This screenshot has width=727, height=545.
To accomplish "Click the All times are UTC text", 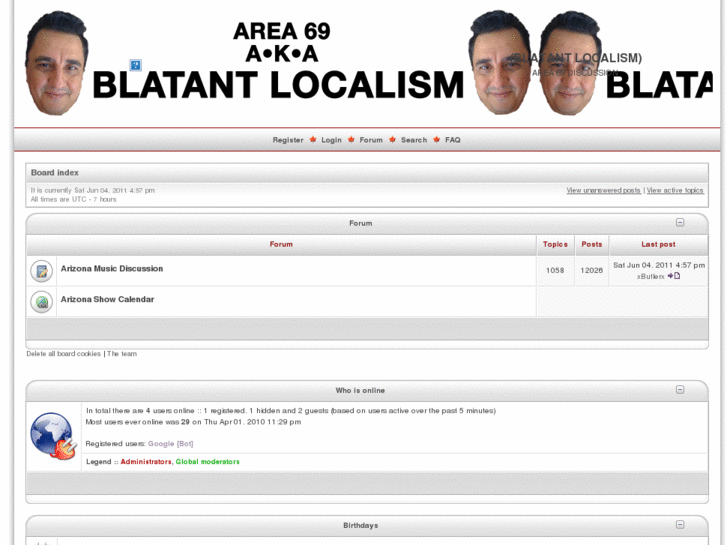I will pos(73,199).
